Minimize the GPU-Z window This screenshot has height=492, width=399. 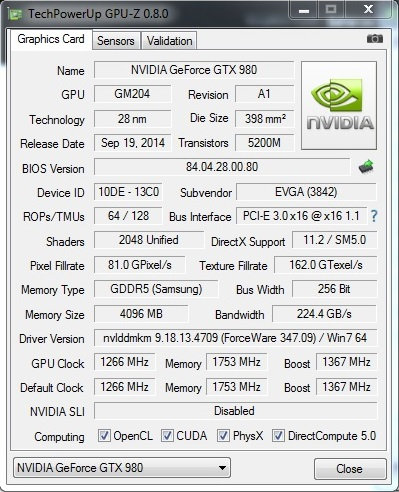coord(304,10)
